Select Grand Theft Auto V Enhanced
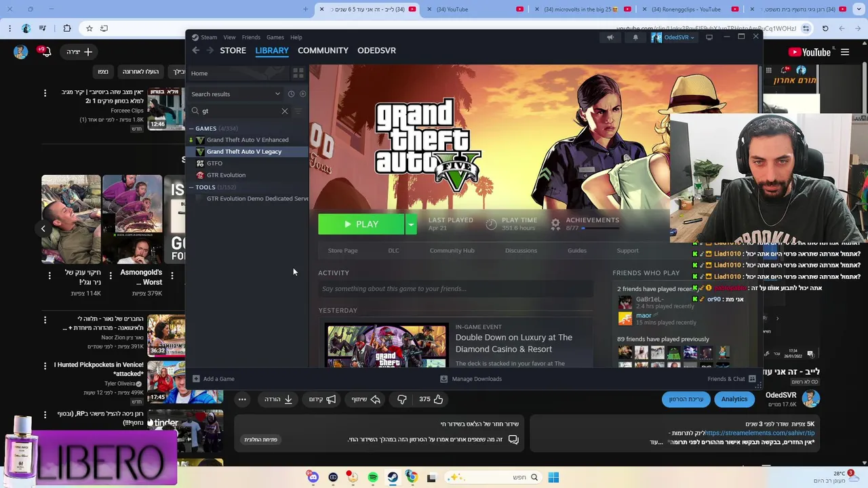868x488 pixels. 248,140
